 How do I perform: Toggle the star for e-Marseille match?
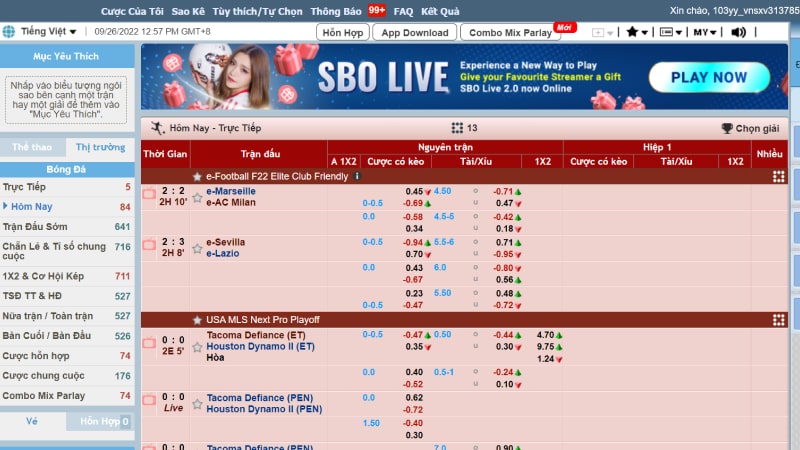197,197
